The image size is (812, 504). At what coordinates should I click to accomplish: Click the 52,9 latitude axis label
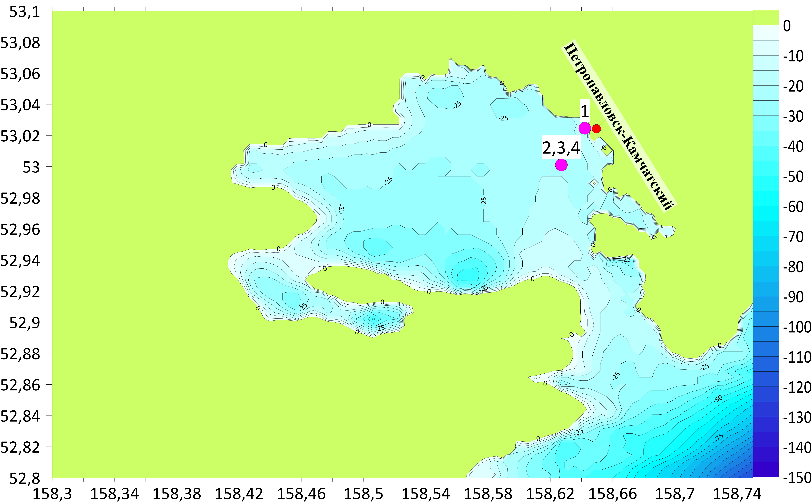pos(25,323)
